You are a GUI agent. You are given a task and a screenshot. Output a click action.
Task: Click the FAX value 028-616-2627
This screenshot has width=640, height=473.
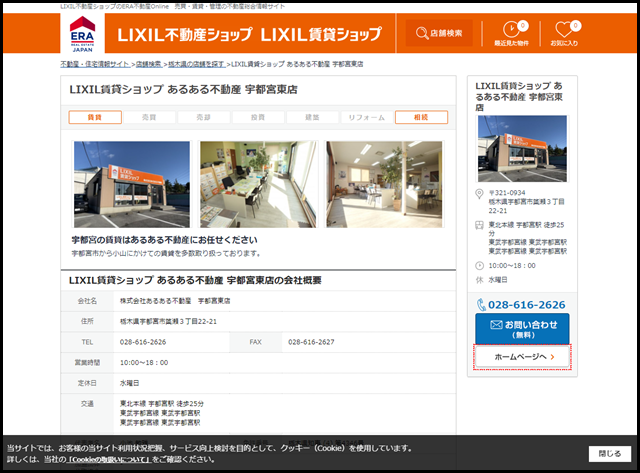tap(311, 342)
